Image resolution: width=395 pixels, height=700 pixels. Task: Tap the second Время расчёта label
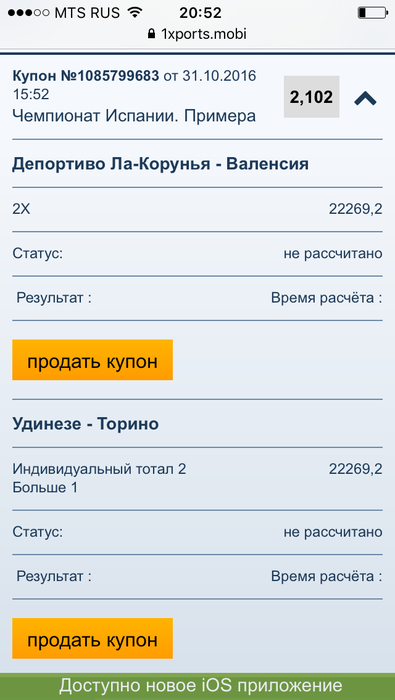[x=327, y=576]
